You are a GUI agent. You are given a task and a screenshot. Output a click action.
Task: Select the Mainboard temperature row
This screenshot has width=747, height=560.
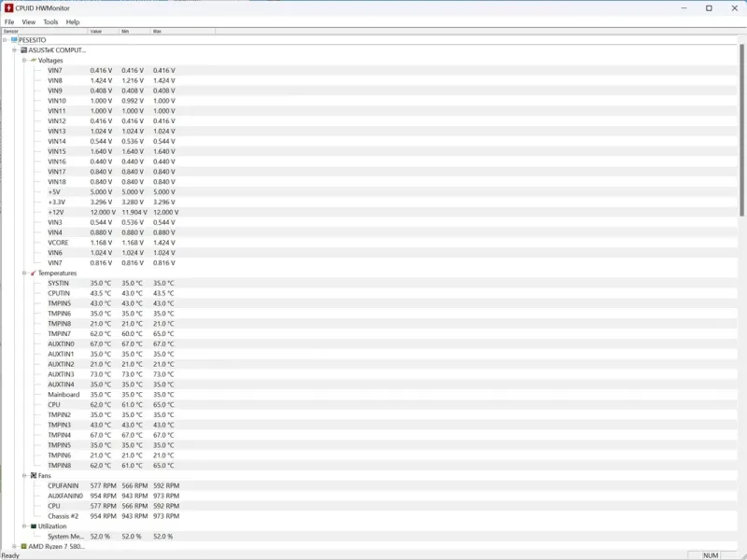pyautogui.click(x=111, y=394)
